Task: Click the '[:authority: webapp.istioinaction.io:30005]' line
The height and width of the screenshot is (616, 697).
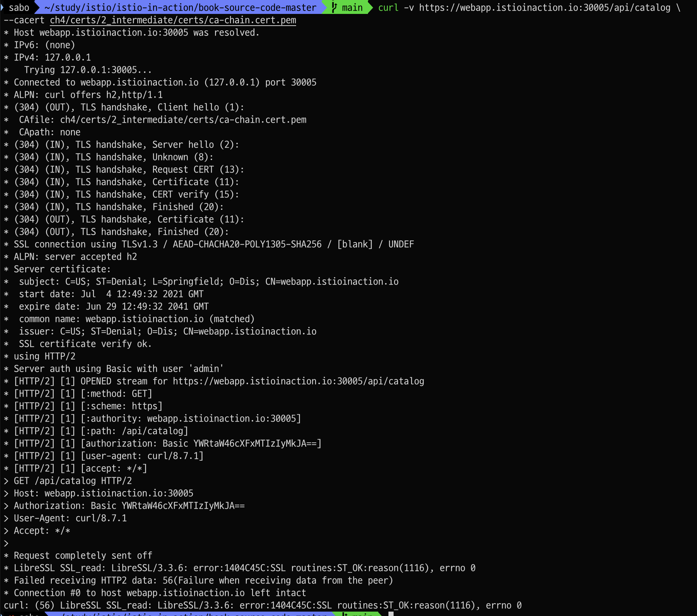Action: [152, 419]
